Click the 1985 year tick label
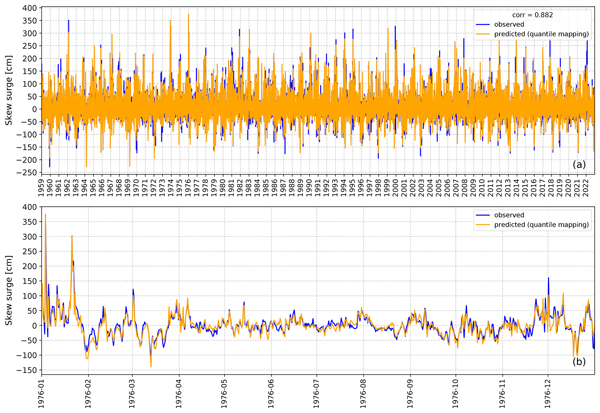This screenshot has width=600, height=413. point(266,187)
